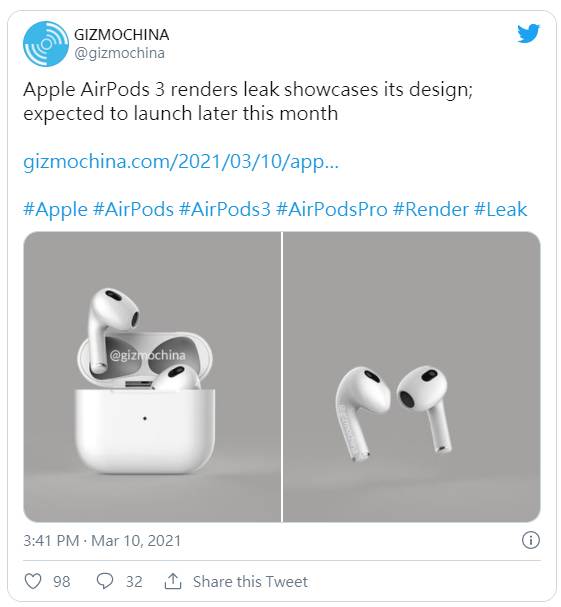Open the #AirPodsPro hashtag
The image size is (561, 607).
click(332, 209)
